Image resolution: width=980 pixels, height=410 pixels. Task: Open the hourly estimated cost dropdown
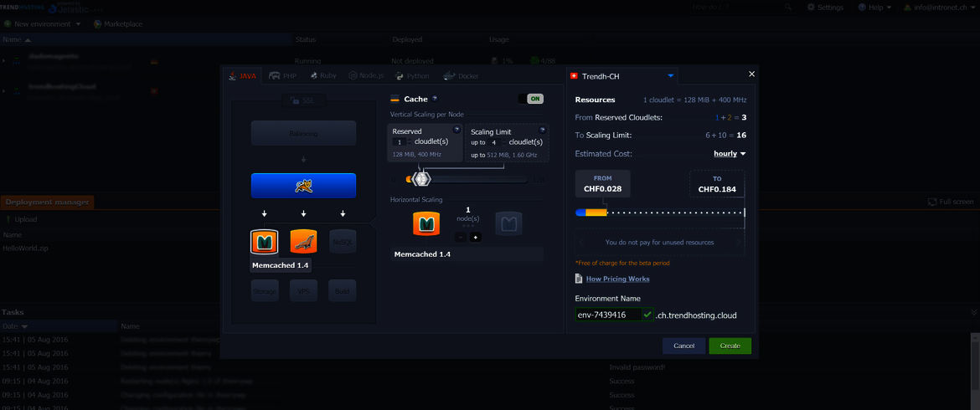click(x=730, y=153)
